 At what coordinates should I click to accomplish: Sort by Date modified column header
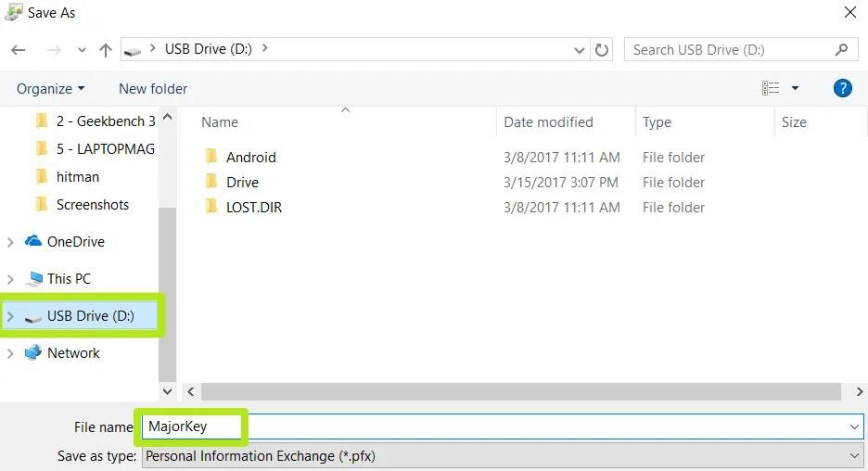point(548,121)
